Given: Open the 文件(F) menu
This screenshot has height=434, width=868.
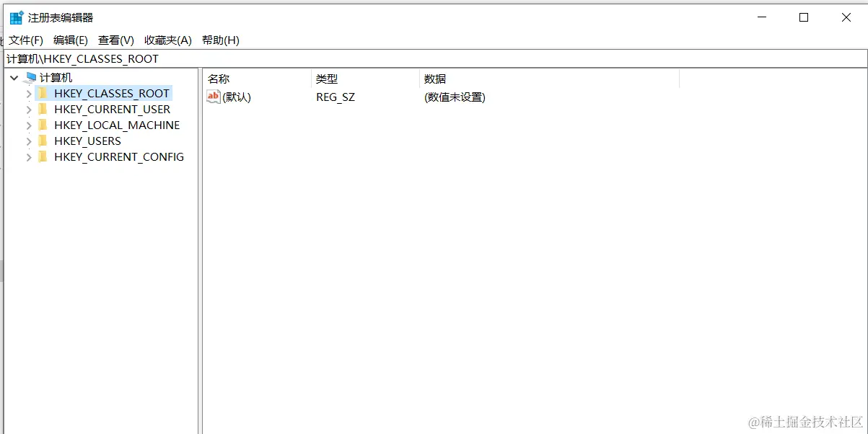Looking at the screenshot, I should pos(26,40).
